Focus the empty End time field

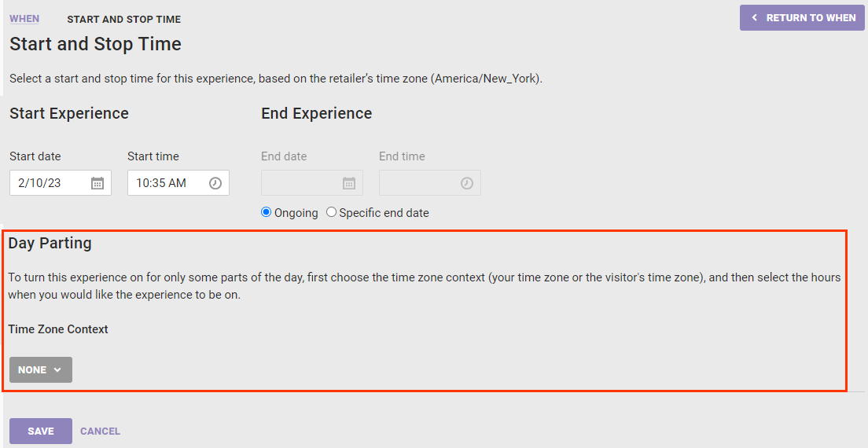coord(418,183)
